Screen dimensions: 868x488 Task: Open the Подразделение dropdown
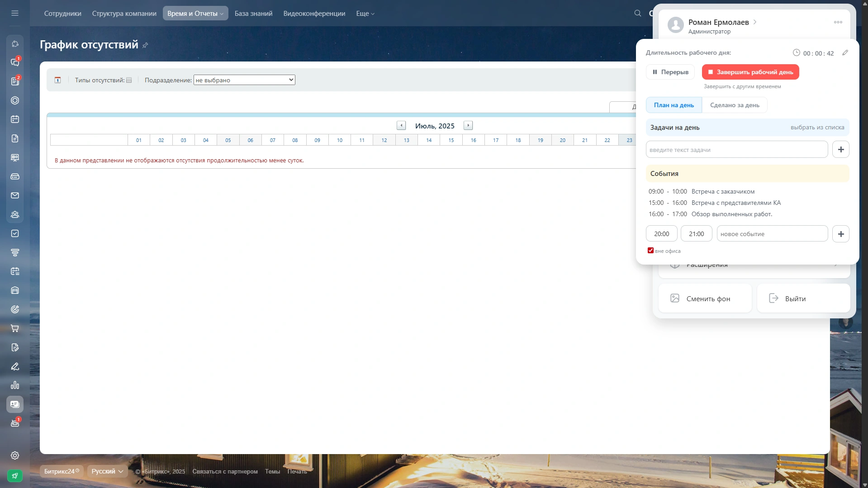click(244, 80)
